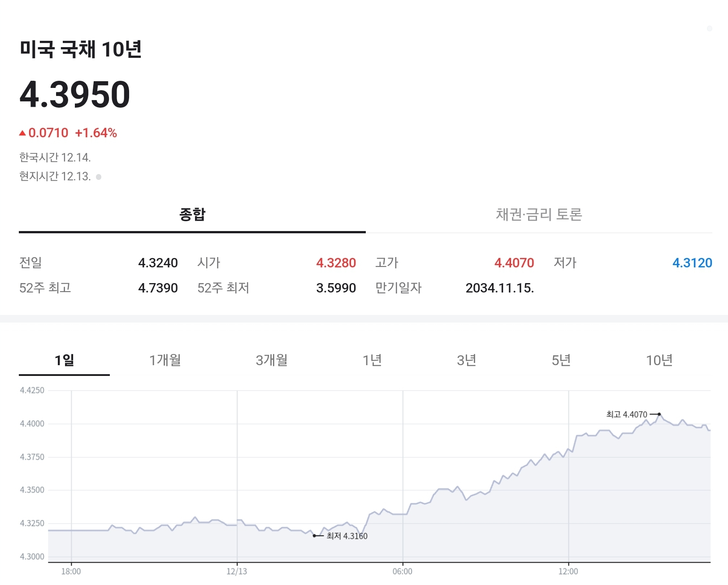Click the 12/13 date axis label

pos(237,572)
